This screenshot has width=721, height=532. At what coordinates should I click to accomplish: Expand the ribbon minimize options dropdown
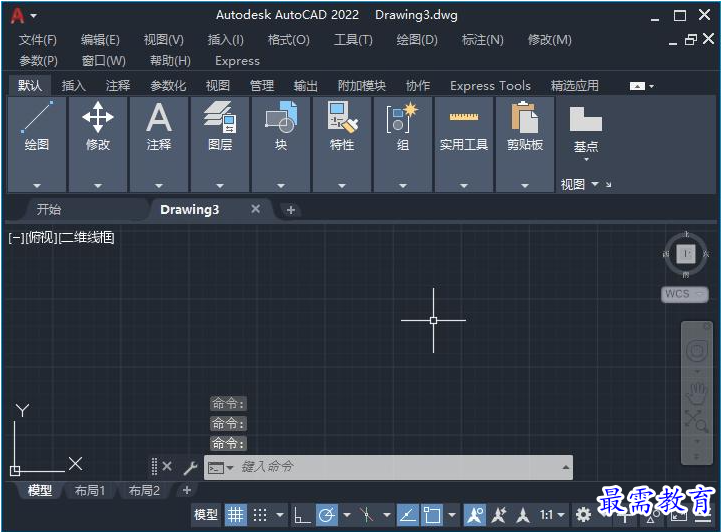652,86
